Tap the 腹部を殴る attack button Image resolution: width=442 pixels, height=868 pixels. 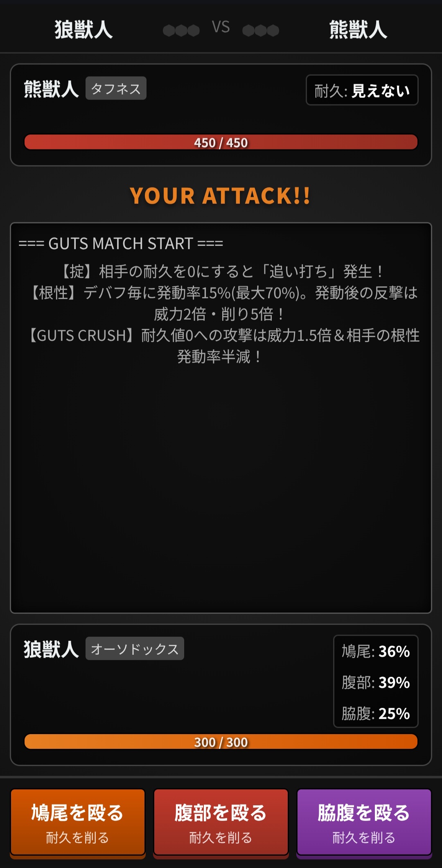[221, 823]
